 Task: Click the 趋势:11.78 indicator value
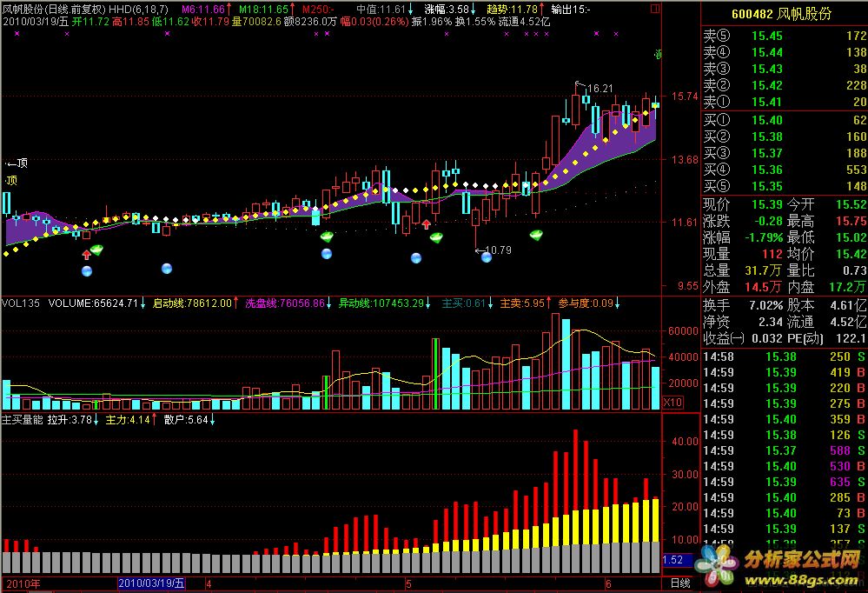[515, 9]
